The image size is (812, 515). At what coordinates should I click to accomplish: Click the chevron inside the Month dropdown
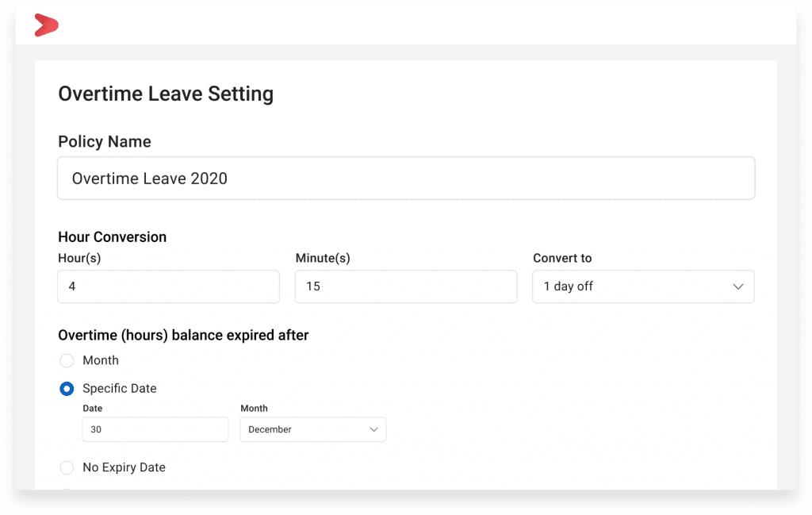click(374, 429)
